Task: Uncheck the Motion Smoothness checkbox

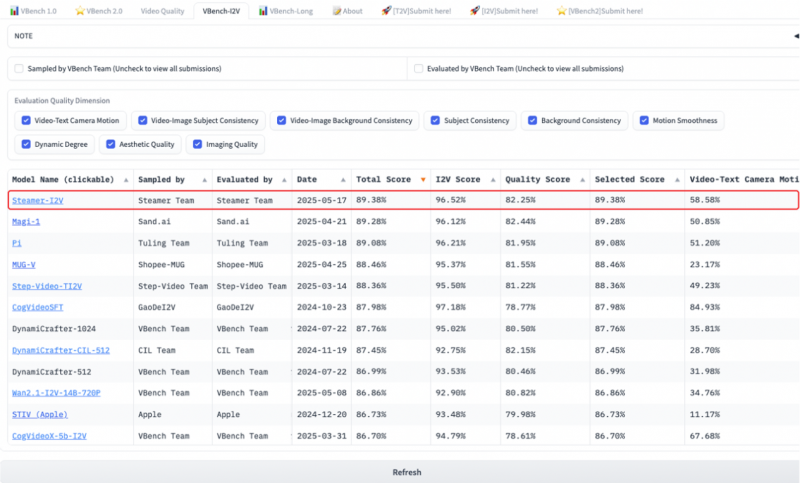Action: (645, 121)
